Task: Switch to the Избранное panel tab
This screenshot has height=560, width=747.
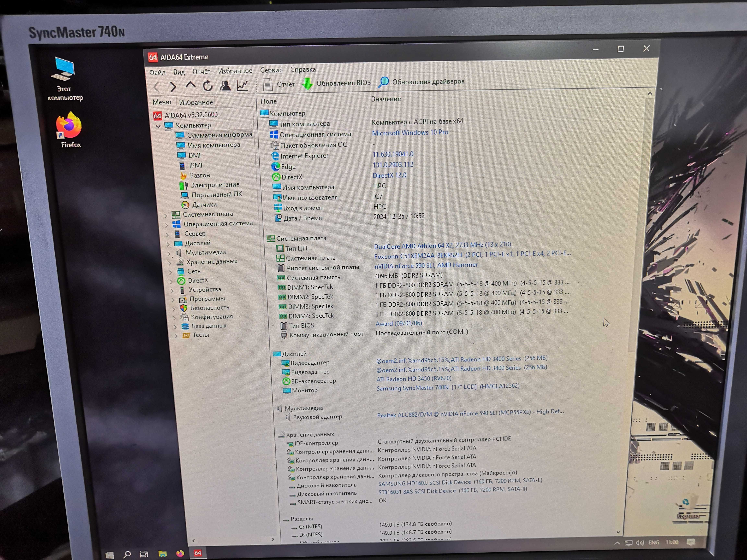Action: [x=196, y=102]
